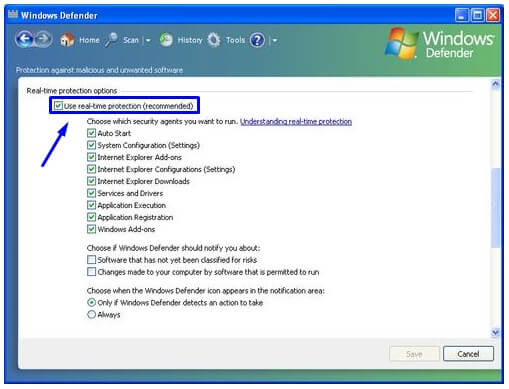The height and width of the screenshot is (389, 509).
Task: Click 'Choose which security agents' text
Action: pos(163,122)
